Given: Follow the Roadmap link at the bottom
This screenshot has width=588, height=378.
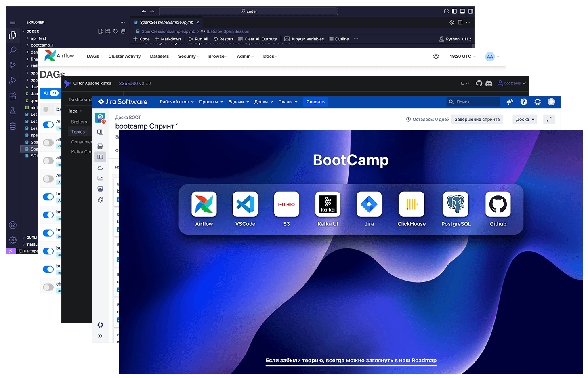Looking at the screenshot, I should click(x=351, y=361).
